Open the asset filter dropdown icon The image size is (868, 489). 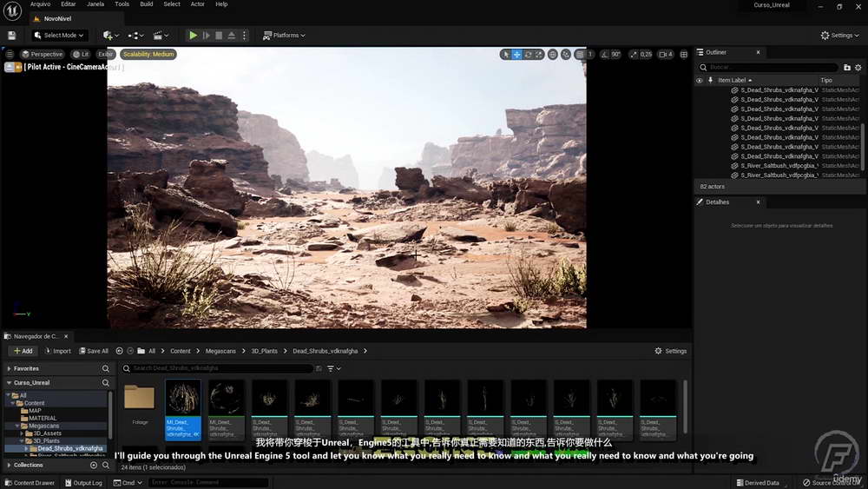click(x=334, y=368)
